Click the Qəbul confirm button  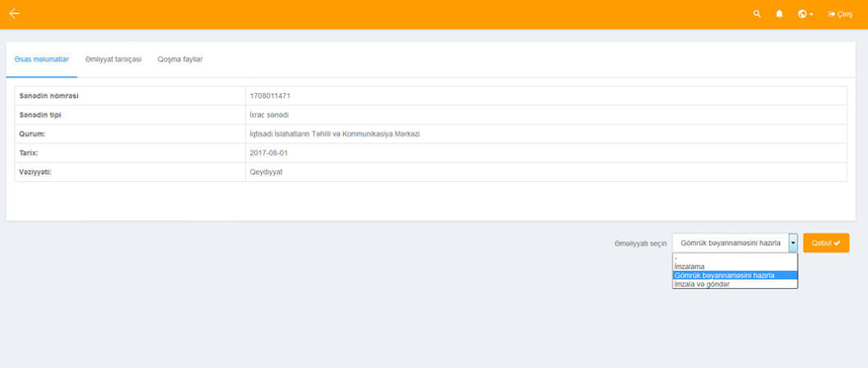click(x=825, y=242)
